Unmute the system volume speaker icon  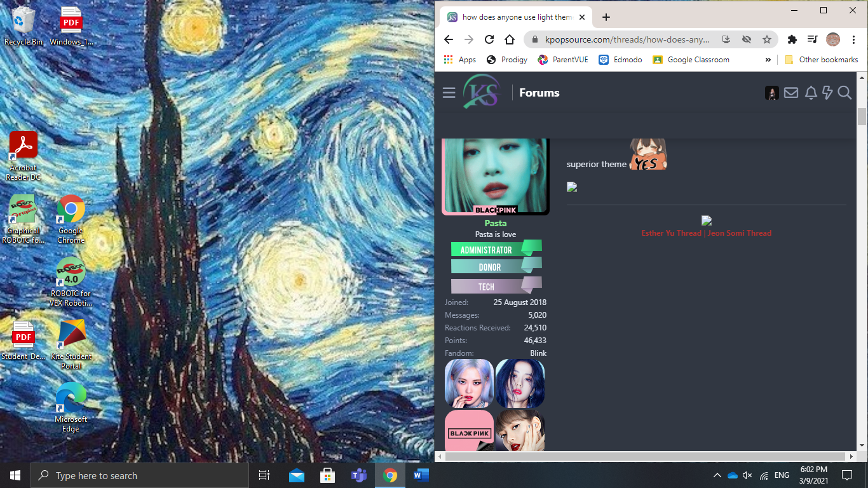point(747,475)
